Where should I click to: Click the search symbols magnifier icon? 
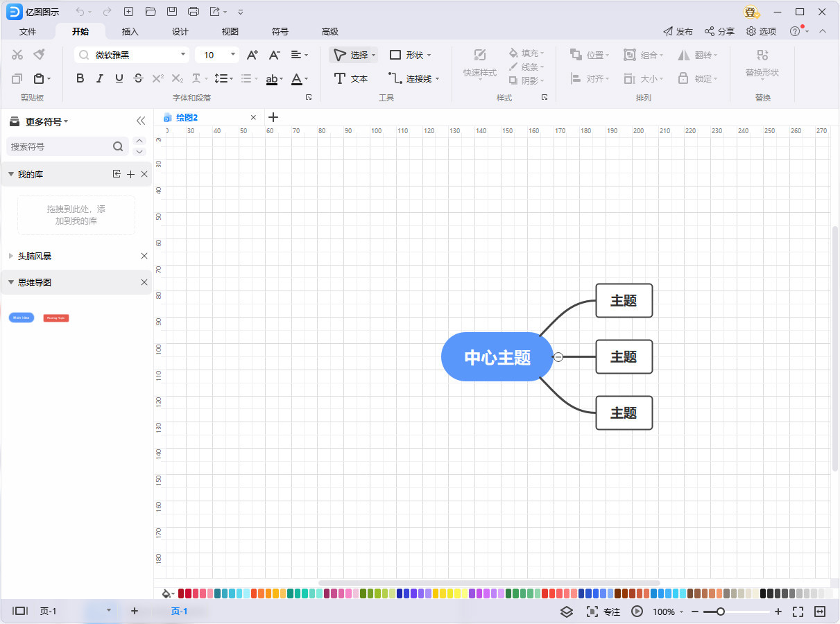(119, 146)
